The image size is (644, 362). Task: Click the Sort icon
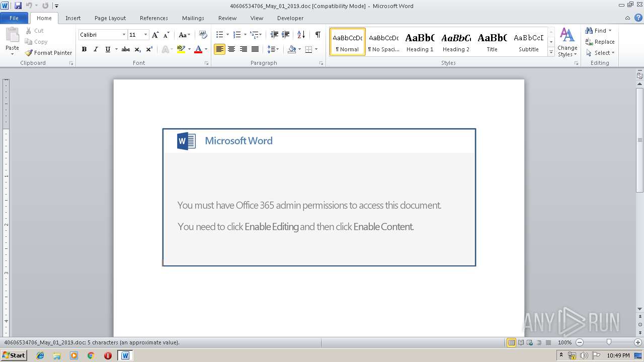(301, 35)
